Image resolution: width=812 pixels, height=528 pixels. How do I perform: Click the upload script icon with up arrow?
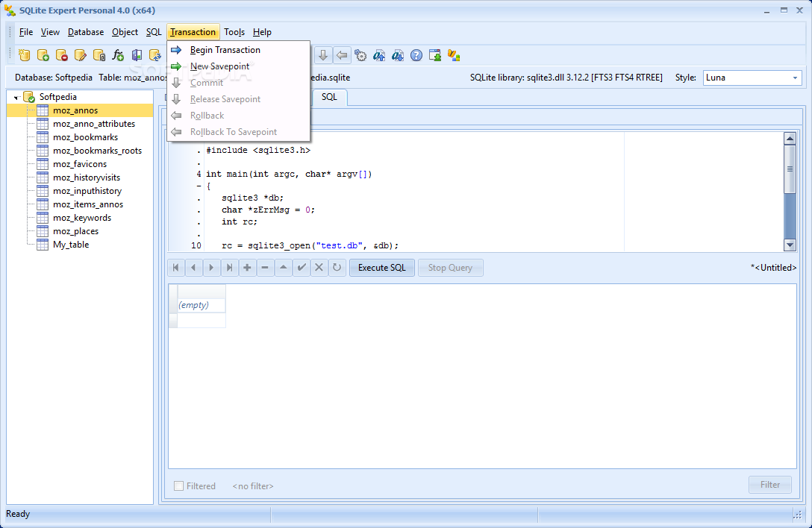coord(379,55)
